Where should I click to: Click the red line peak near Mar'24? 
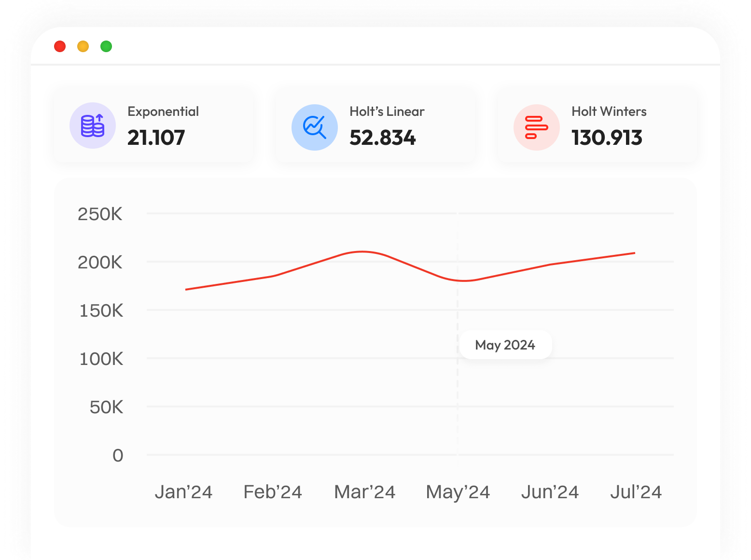(362, 252)
